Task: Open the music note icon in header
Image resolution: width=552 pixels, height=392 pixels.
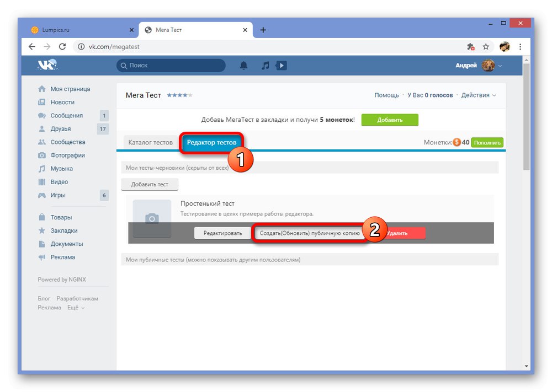Action: 266,66
